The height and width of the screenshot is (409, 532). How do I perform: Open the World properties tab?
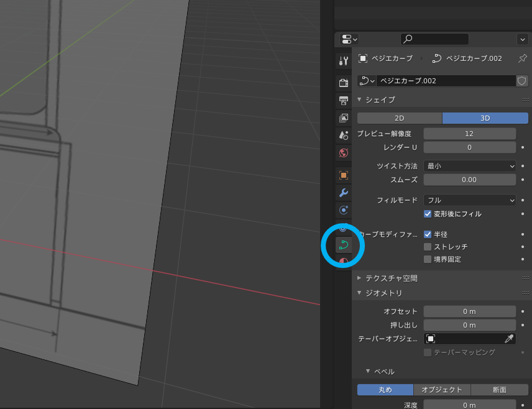pyautogui.click(x=343, y=153)
